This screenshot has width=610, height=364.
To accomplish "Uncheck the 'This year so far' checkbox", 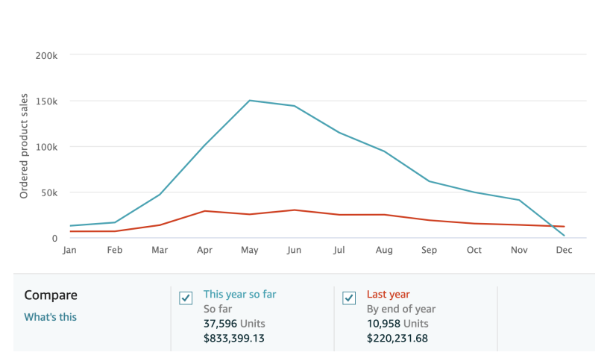I will pos(186,298).
